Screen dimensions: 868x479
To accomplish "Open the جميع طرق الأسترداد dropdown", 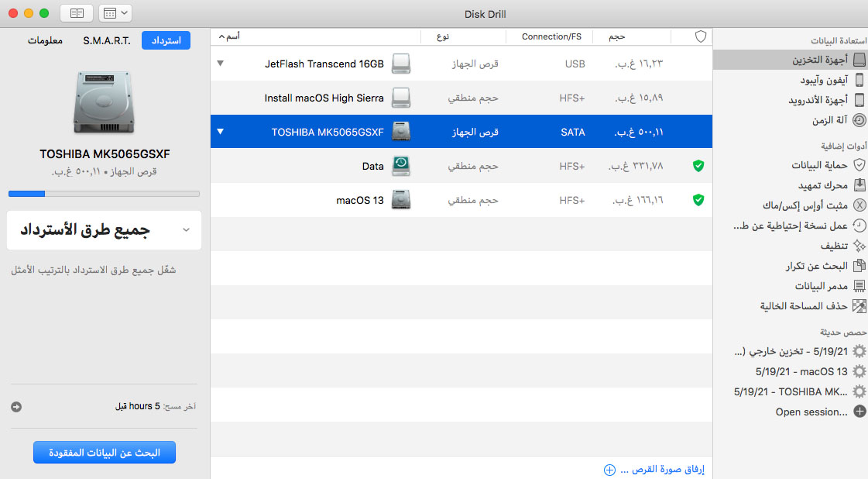I will pyautogui.click(x=104, y=230).
